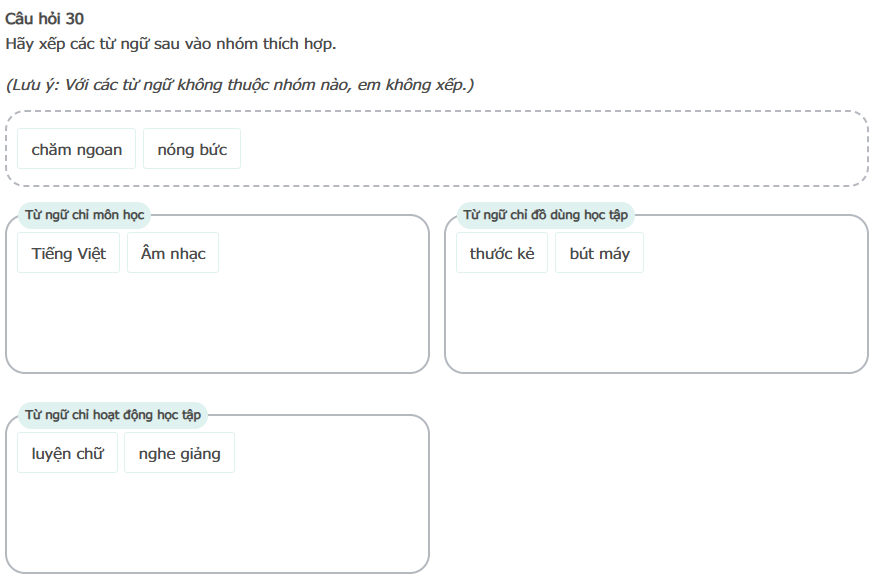Viewport: 876px width, 583px height.
Task: Click empty area of the dashed word bank
Action: click(x=550, y=150)
